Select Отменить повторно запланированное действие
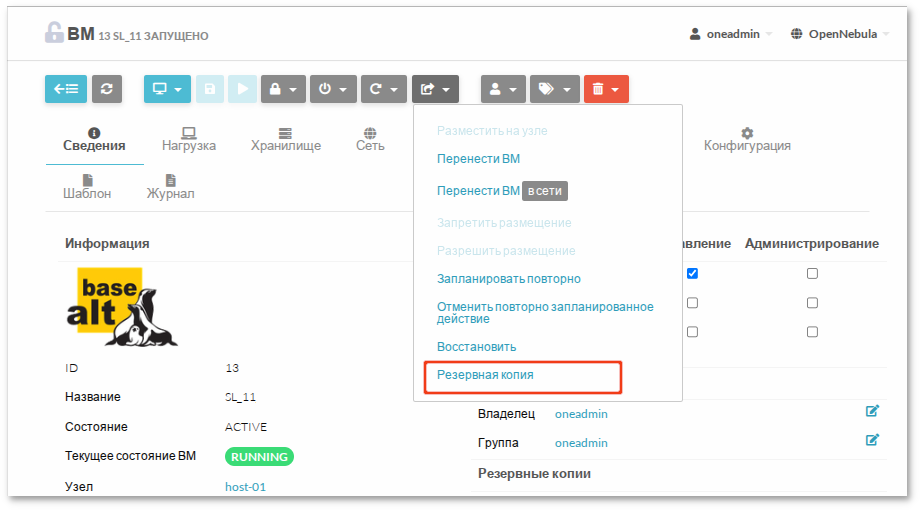The height and width of the screenshot is (510, 920). [545, 313]
